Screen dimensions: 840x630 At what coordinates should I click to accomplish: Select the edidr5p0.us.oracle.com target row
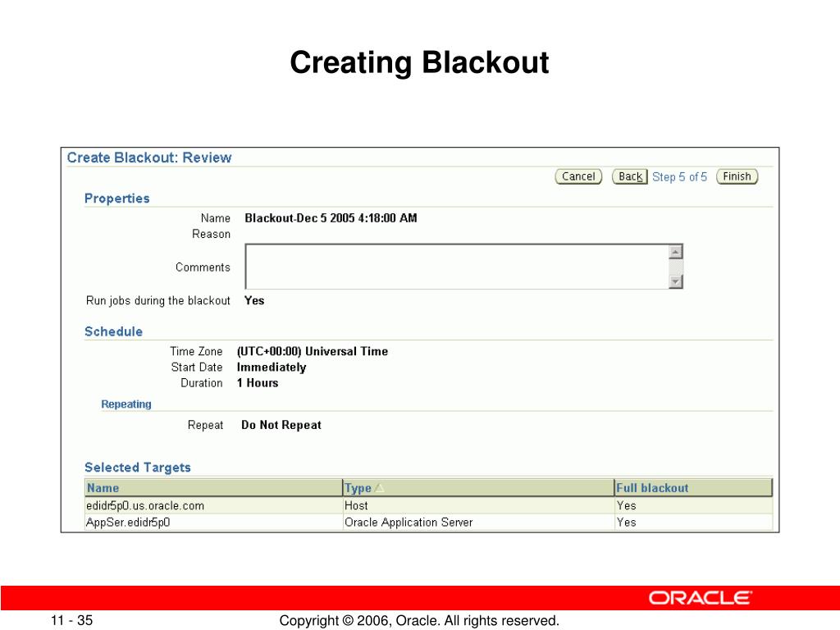pos(428,505)
